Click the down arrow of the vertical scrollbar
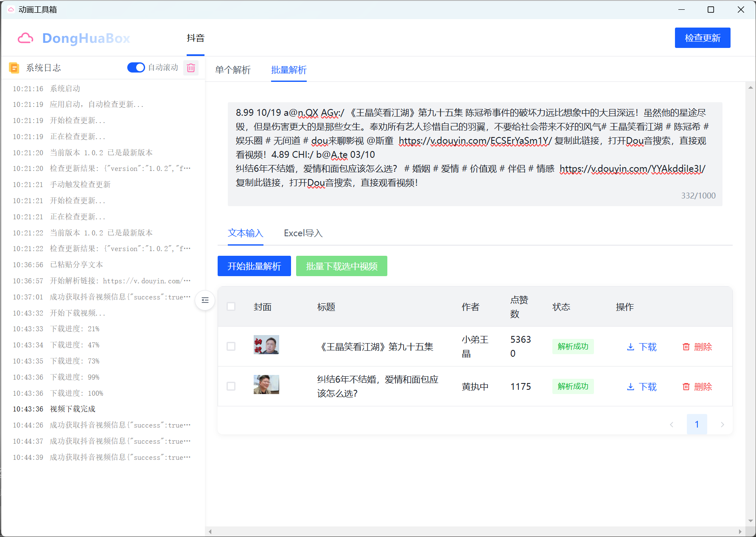 [x=750, y=521]
